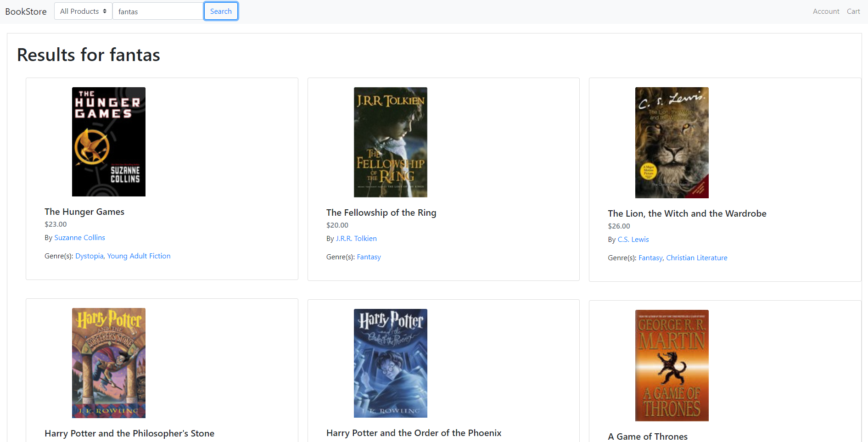868x442 pixels.
Task: Select the Philosopher's Stone cover image
Action: tap(109, 363)
